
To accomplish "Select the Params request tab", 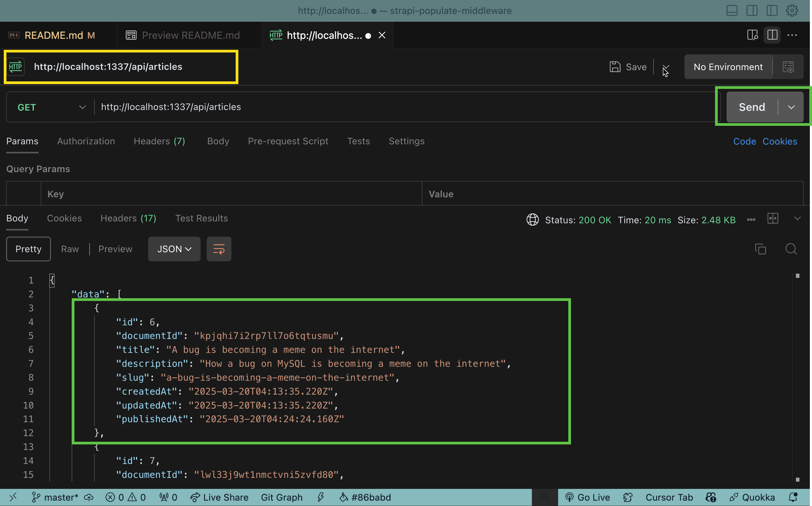I will tap(22, 141).
